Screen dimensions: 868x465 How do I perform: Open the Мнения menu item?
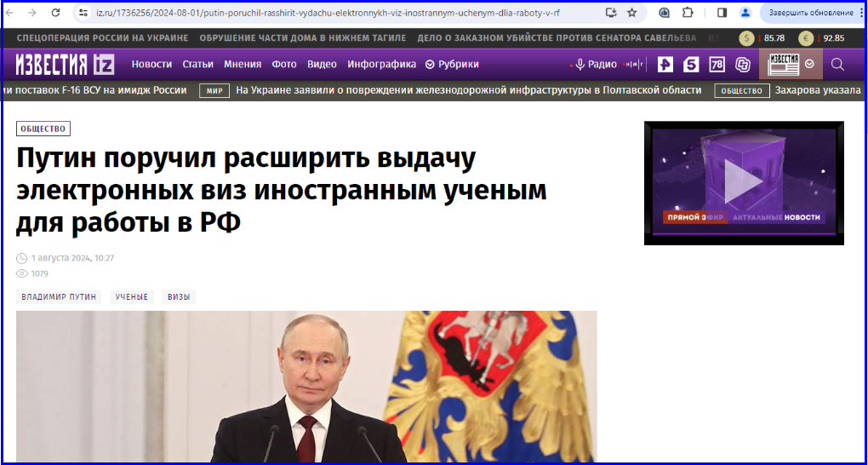tap(243, 64)
